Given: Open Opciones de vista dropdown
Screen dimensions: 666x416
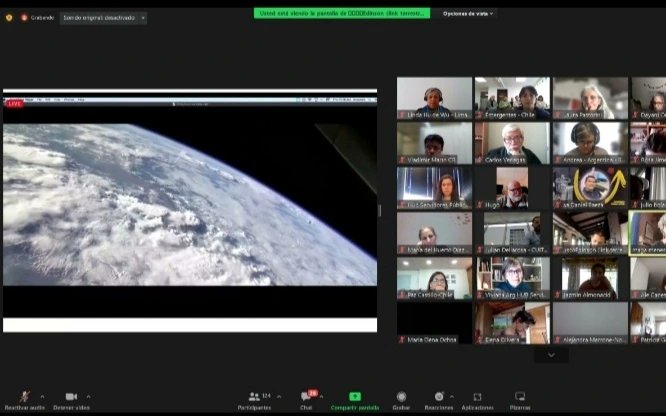Looking at the screenshot, I should (x=468, y=14).
